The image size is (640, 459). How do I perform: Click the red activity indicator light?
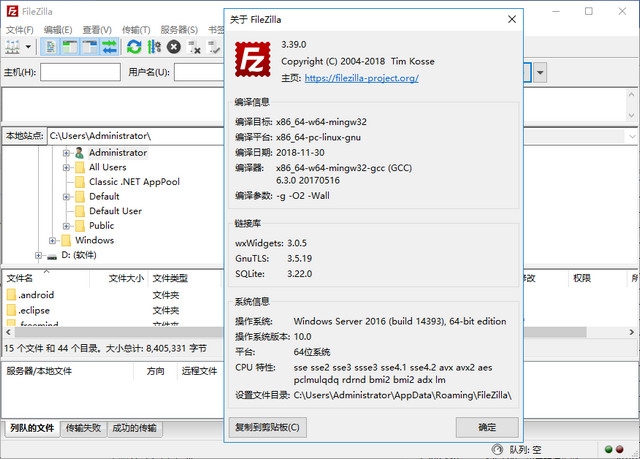[x=620, y=449]
